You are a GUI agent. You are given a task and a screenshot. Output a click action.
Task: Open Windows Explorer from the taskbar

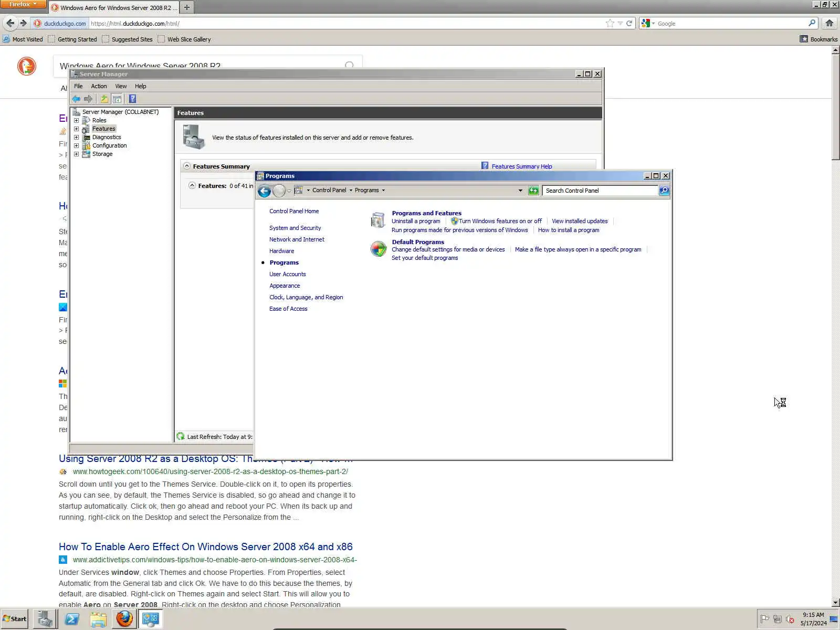click(x=98, y=619)
